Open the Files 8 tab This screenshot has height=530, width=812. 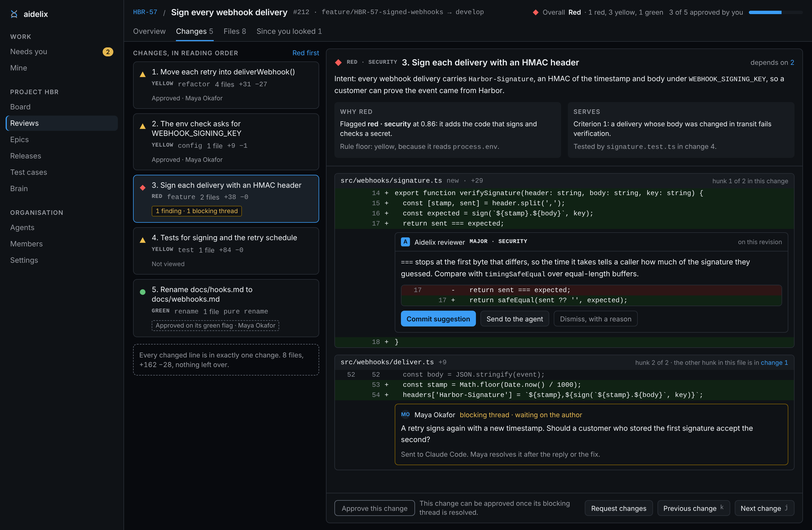pos(235,31)
